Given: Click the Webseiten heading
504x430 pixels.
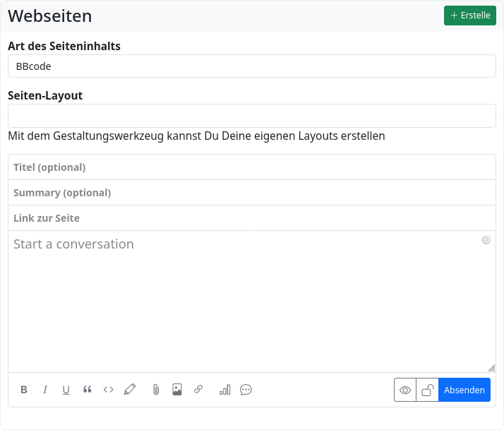Looking at the screenshot, I should [x=50, y=16].
